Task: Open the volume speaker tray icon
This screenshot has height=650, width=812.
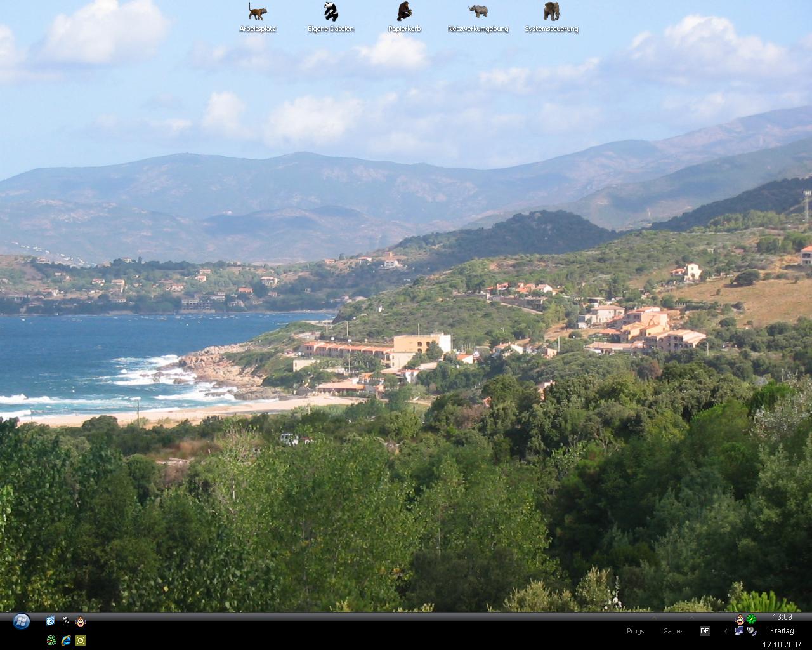Action: coord(752,631)
